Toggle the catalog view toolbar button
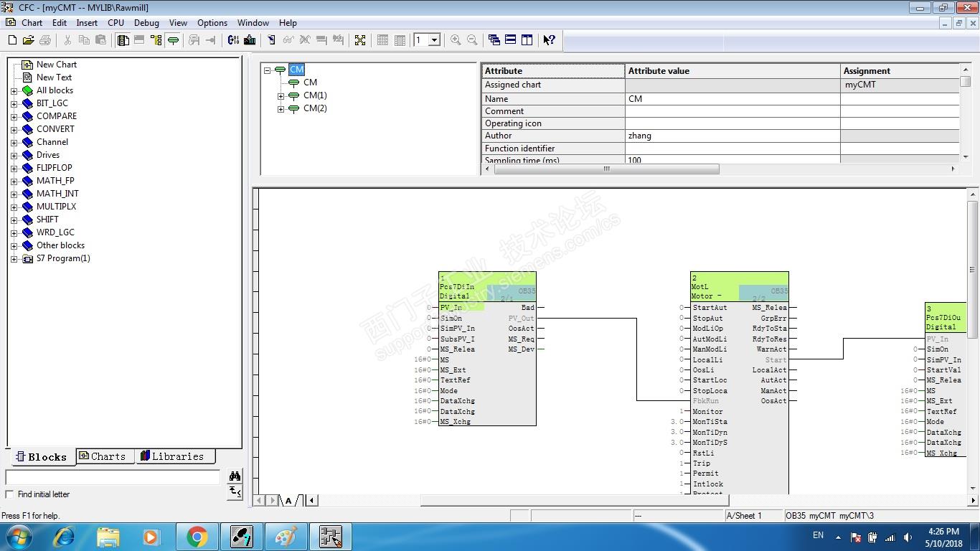 [123, 40]
